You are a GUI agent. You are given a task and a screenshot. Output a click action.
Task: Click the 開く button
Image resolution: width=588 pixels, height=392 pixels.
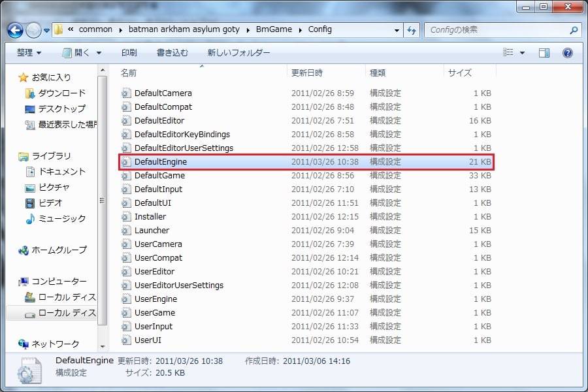pos(76,52)
